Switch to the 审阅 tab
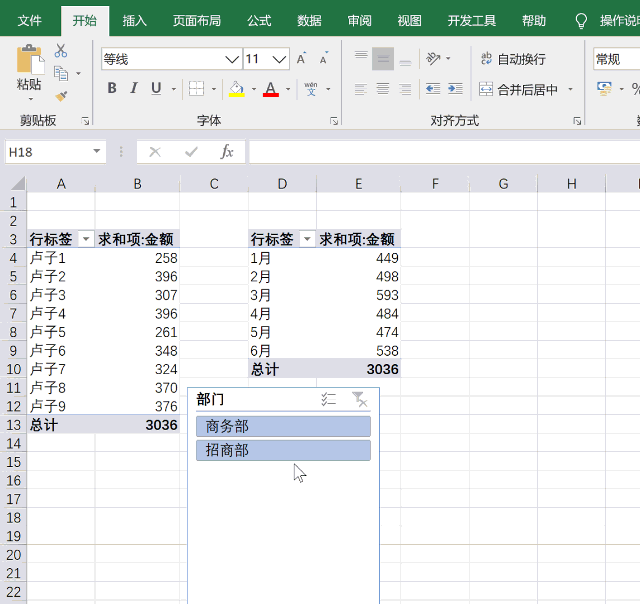This screenshot has height=604, width=640. [x=360, y=20]
